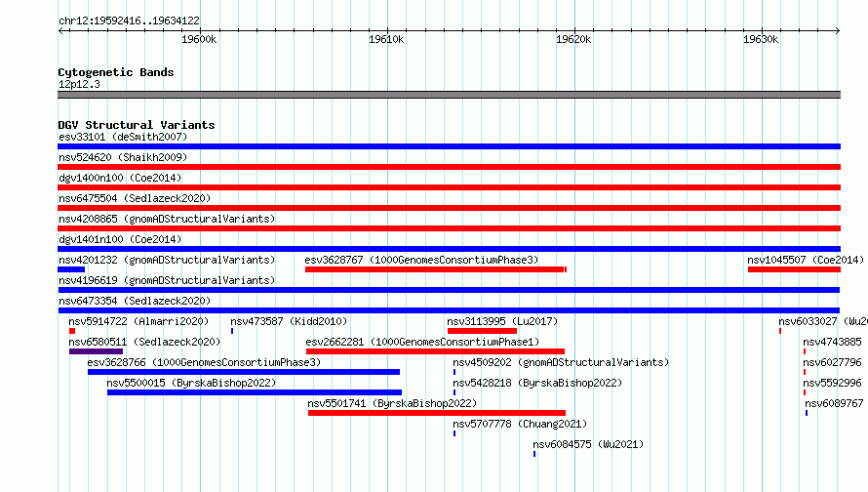The height and width of the screenshot is (492, 868).
Task: Select the red nsv5501741 variant bar
Action: [437, 413]
